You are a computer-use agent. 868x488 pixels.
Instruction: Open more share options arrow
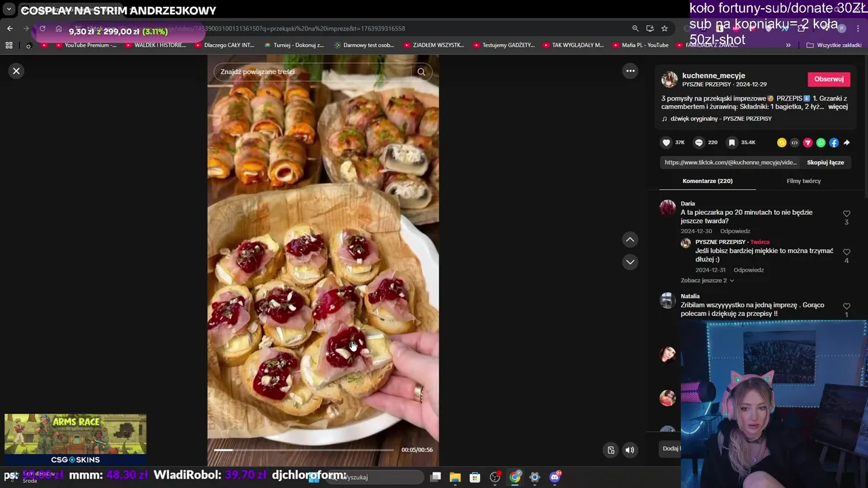click(x=846, y=142)
